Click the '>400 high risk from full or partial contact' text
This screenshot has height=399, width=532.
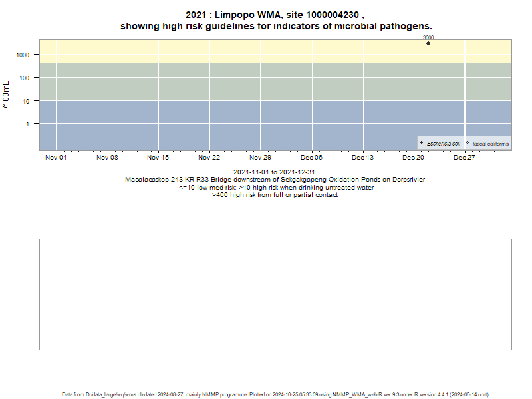tap(275, 195)
